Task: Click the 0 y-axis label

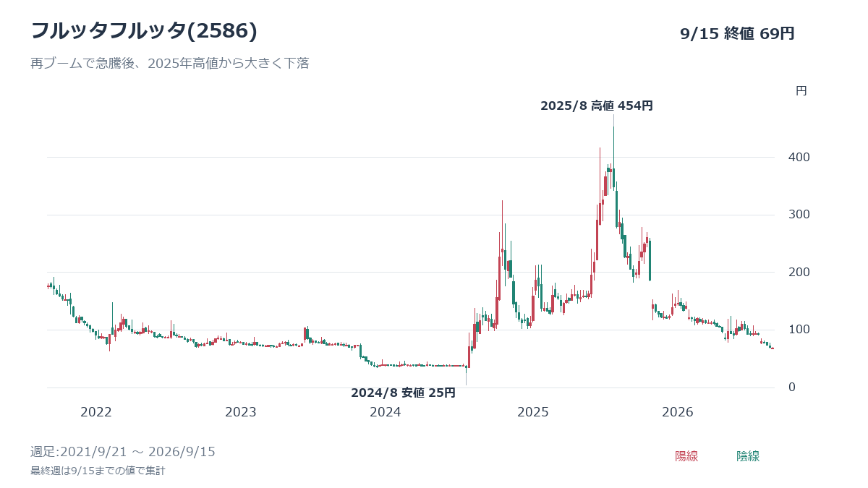Action: point(792,388)
